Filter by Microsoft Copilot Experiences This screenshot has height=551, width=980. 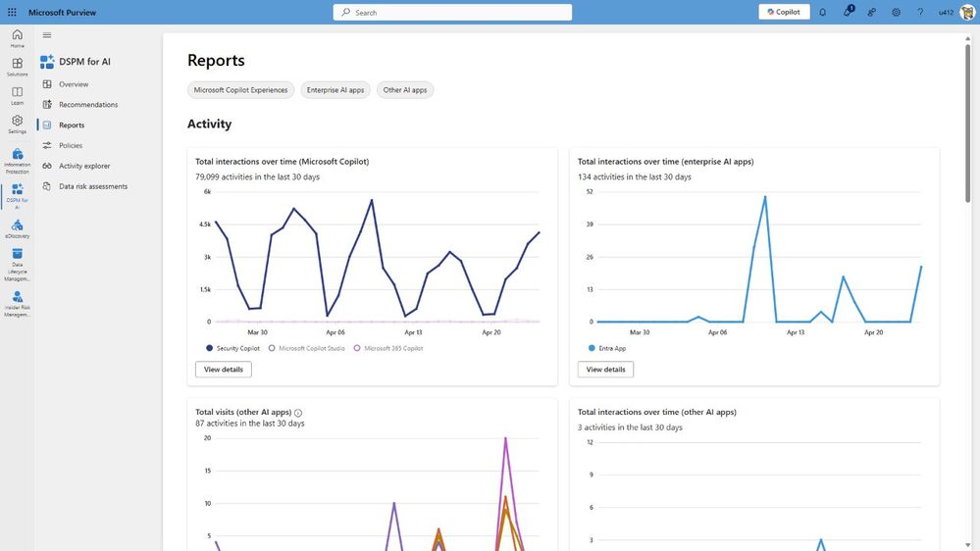(240, 90)
